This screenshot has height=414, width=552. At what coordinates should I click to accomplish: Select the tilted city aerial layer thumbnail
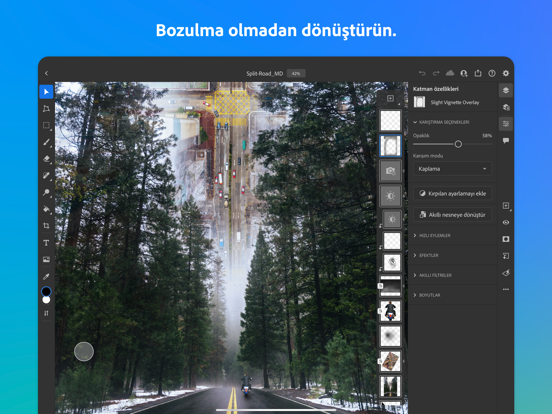(x=390, y=361)
